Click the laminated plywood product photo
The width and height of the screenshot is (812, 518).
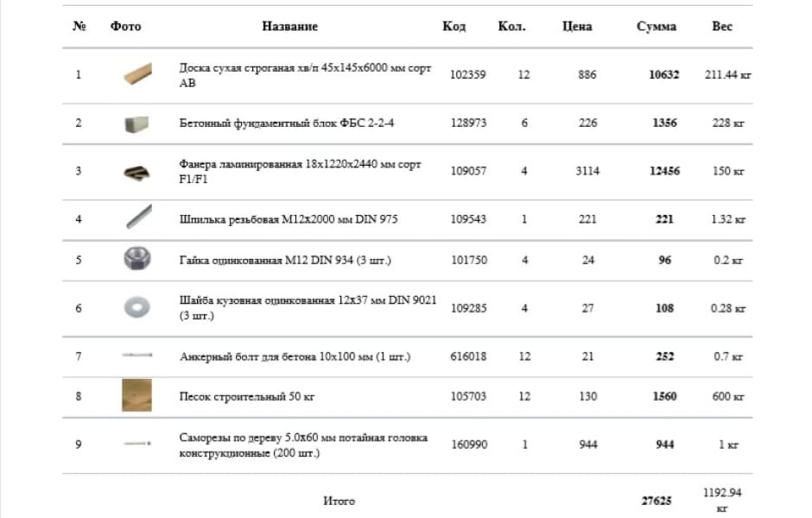pos(136,171)
